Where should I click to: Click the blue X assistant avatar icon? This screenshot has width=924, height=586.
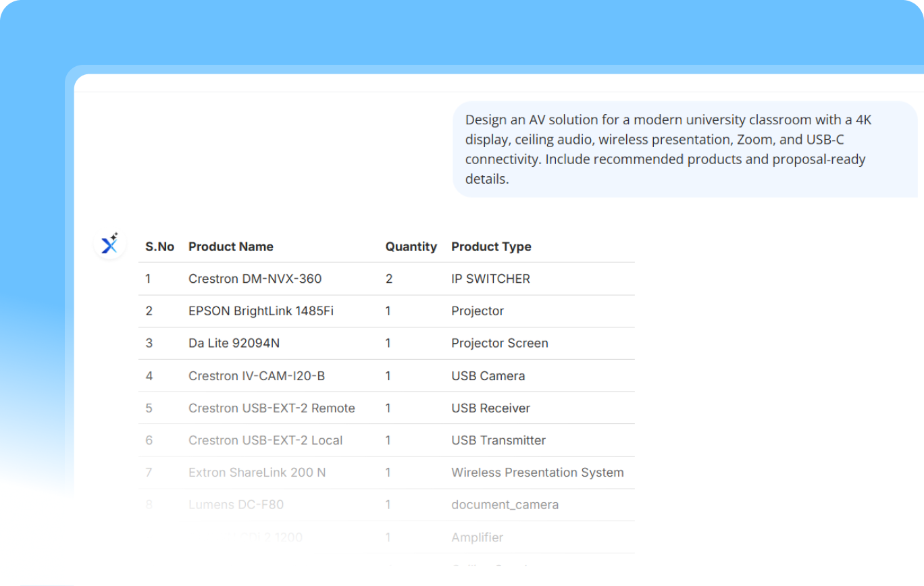[110, 244]
